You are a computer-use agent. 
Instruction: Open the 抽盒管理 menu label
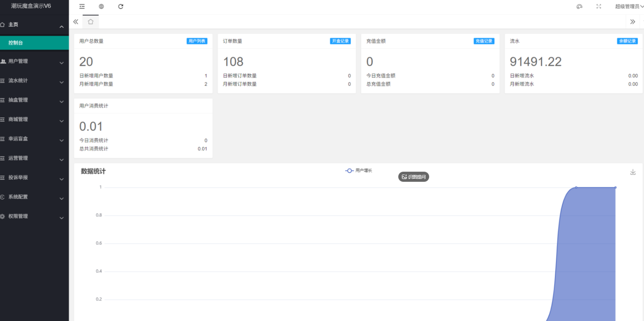tap(18, 100)
